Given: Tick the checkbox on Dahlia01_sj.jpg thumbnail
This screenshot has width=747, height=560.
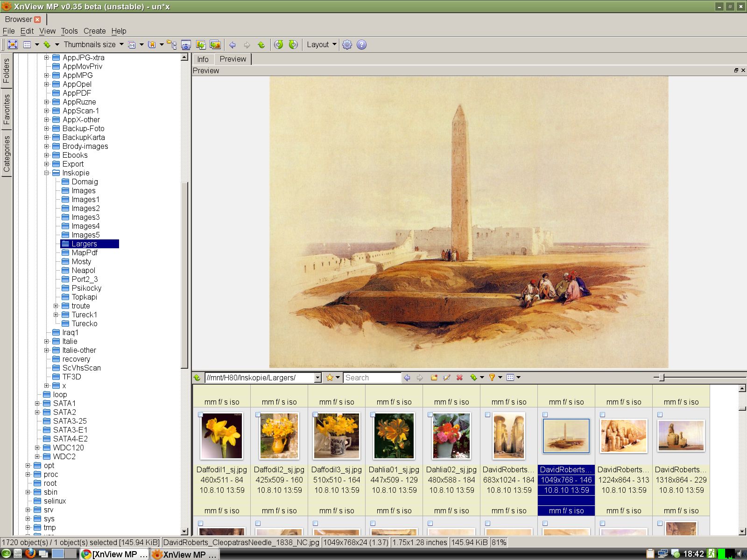Looking at the screenshot, I should pyautogui.click(x=373, y=414).
